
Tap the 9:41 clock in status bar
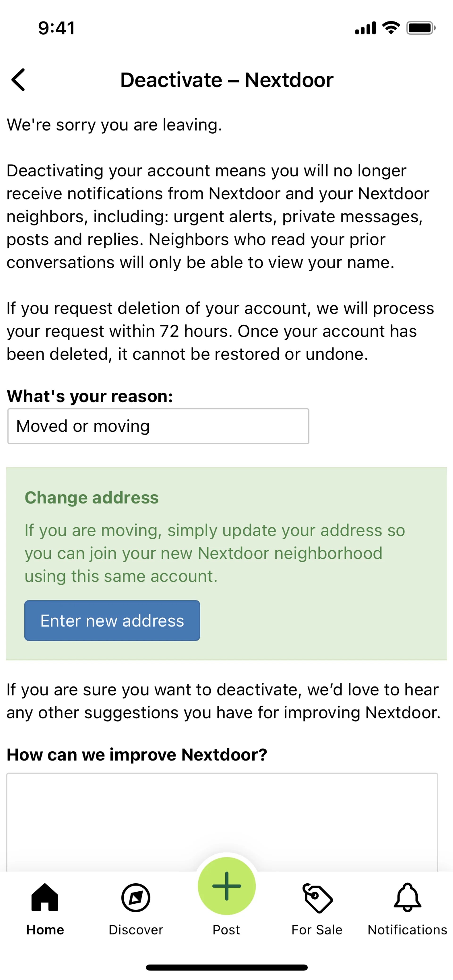(x=56, y=28)
